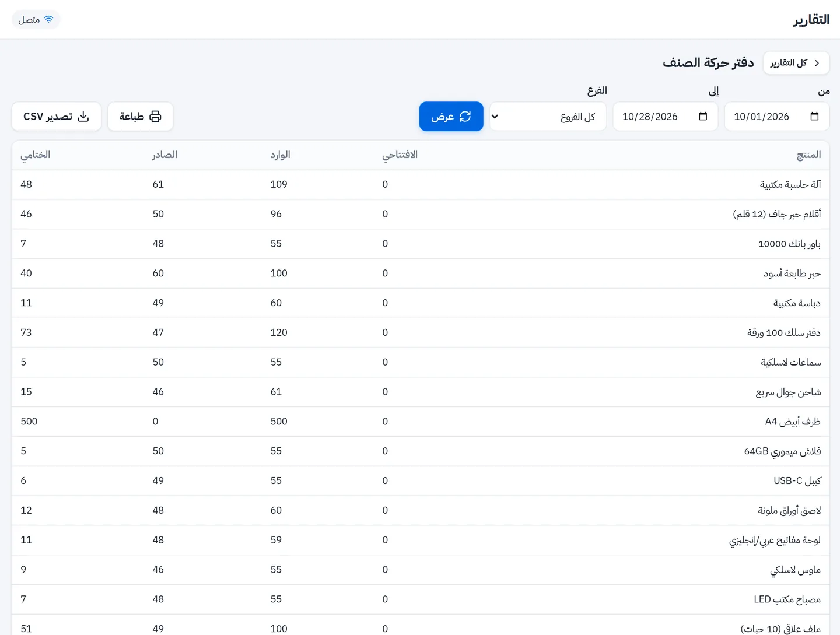Image resolution: width=840 pixels, height=635 pixels.
Task: Select the product دفتر سلك 100 ورقة
Action: click(x=421, y=333)
